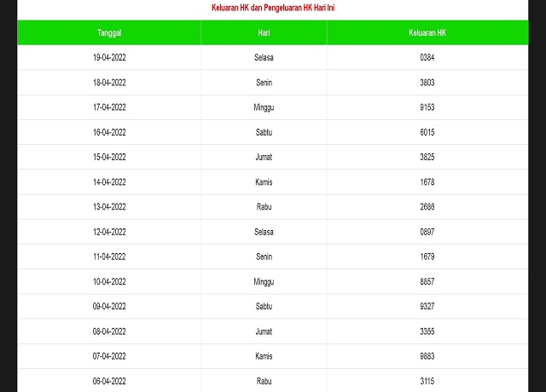
Task: Click result number 9153
Action: point(427,107)
